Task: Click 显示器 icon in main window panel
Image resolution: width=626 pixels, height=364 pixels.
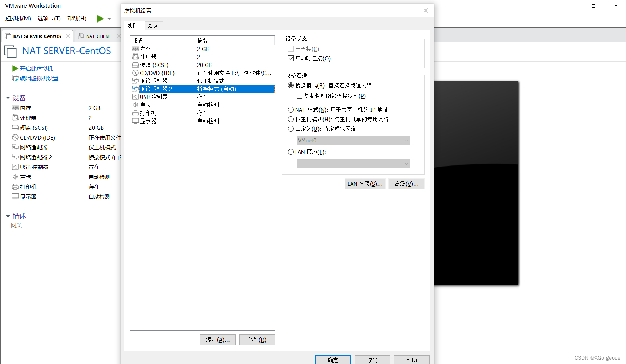Action: [15, 196]
